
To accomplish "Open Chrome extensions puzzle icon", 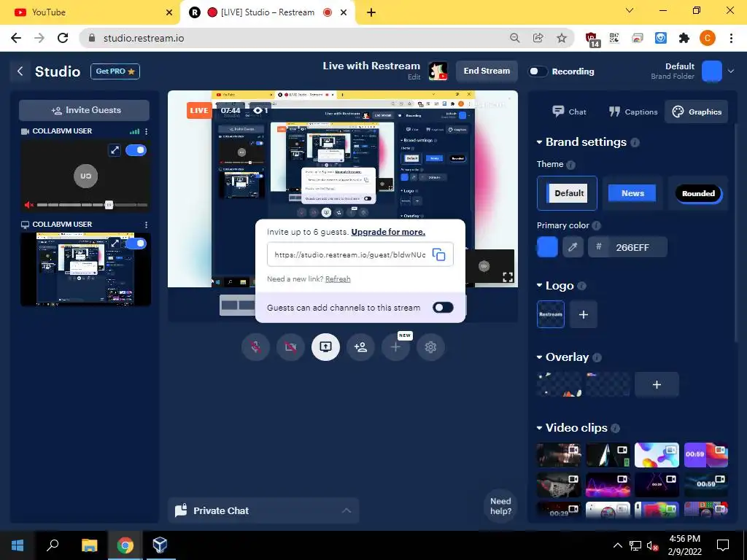I will (x=684, y=38).
